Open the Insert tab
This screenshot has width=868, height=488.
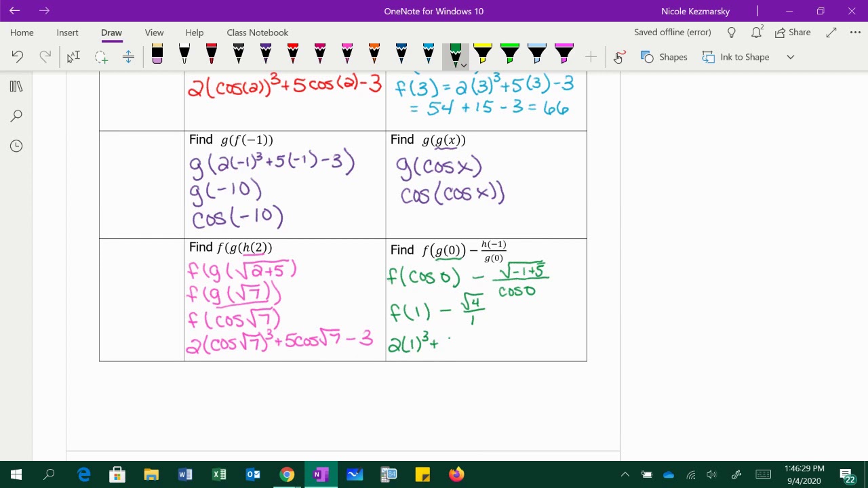click(x=67, y=33)
